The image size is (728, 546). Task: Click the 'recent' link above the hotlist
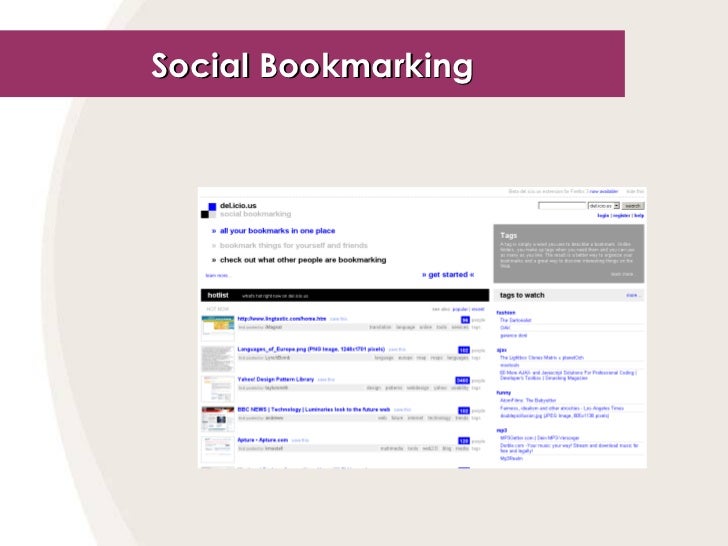478,309
